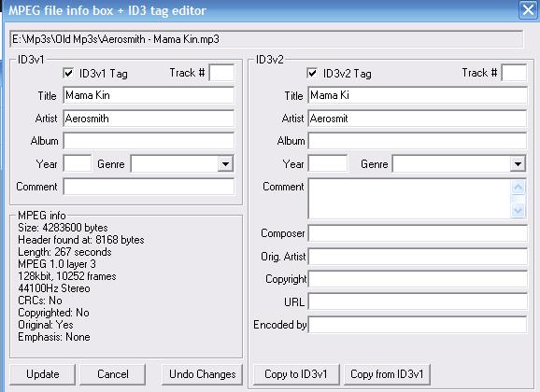The image size is (540, 392).
Task: Click the ID3v2 Year field
Action: 328,163
